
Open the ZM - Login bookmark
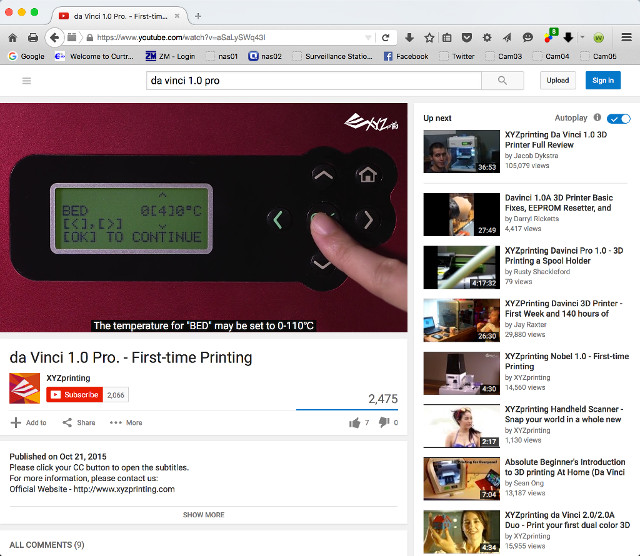[x=171, y=56]
